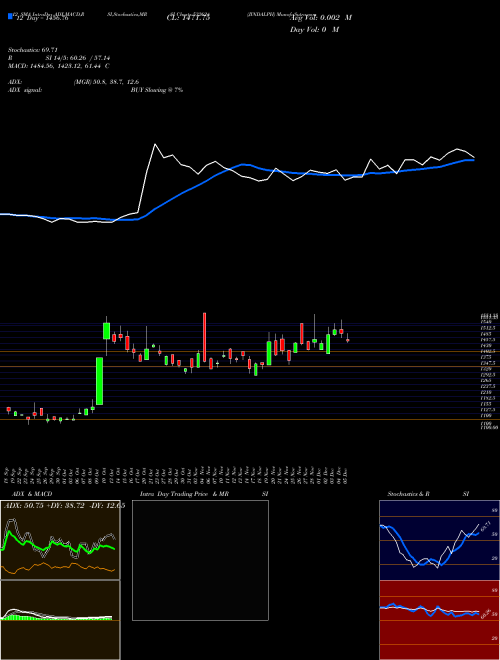
Task: Click the empty intraday trading price chart box
Action: (x=200, y=560)
